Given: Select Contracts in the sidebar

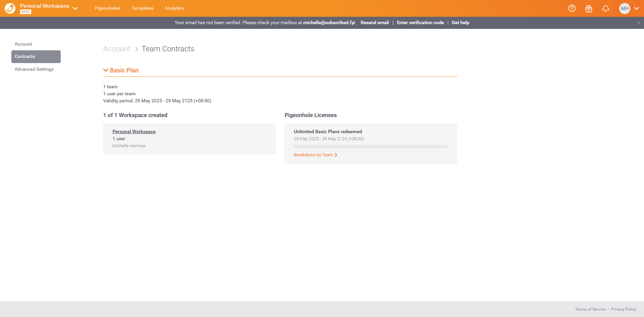Looking at the screenshot, I should (36, 57).
